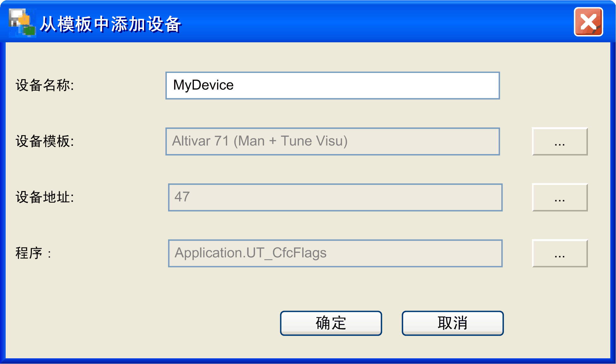Click the empty dialog area left of 确定
The image size is (616, 364).
(x=142, y=323)
